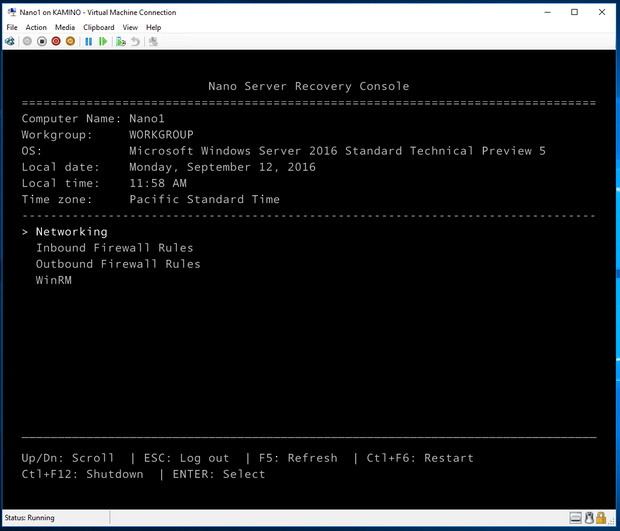Click the local time 11:58 AM
The height and width of the screenshot is (531, 620).
click(158, 183)
